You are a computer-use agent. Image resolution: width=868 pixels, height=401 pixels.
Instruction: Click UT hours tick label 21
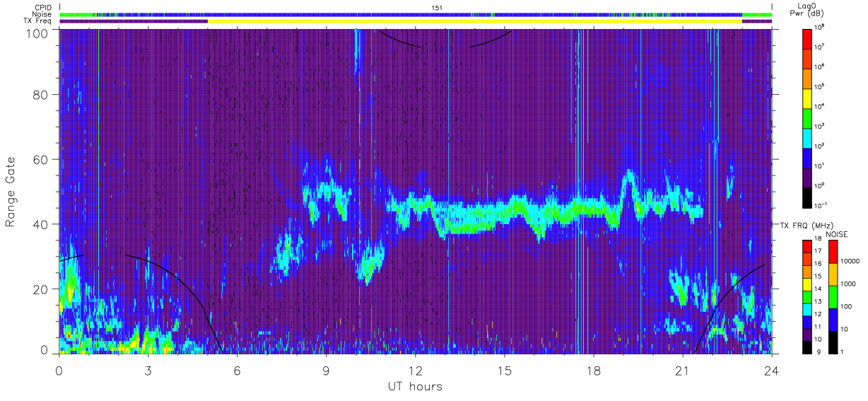point(683,370)
